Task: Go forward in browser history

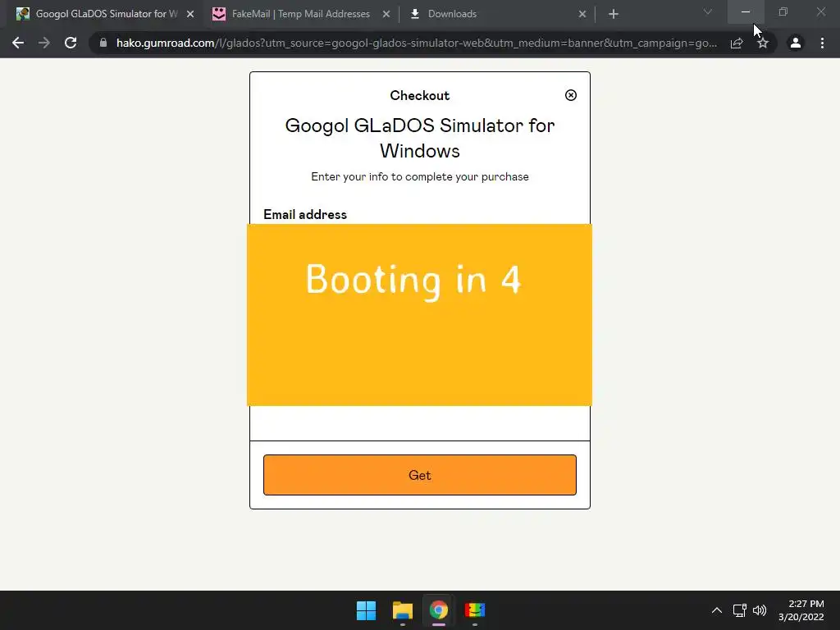Action: click(x=44, y=43)
